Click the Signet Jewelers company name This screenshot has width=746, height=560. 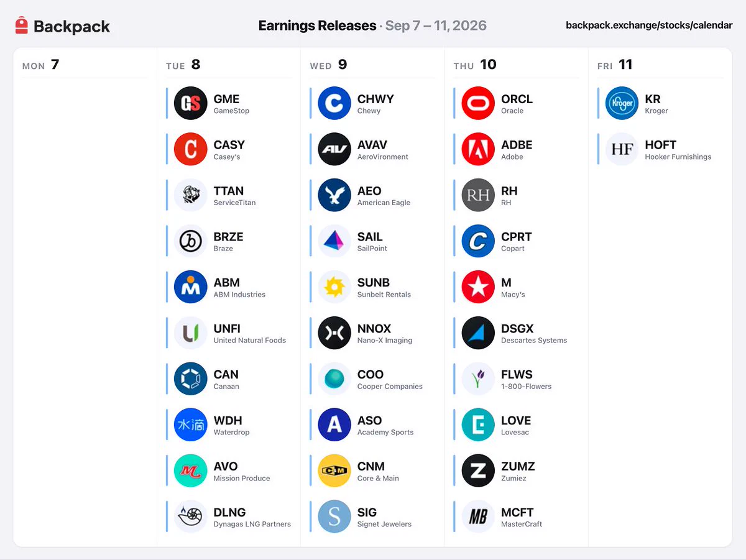click(384, 524)
